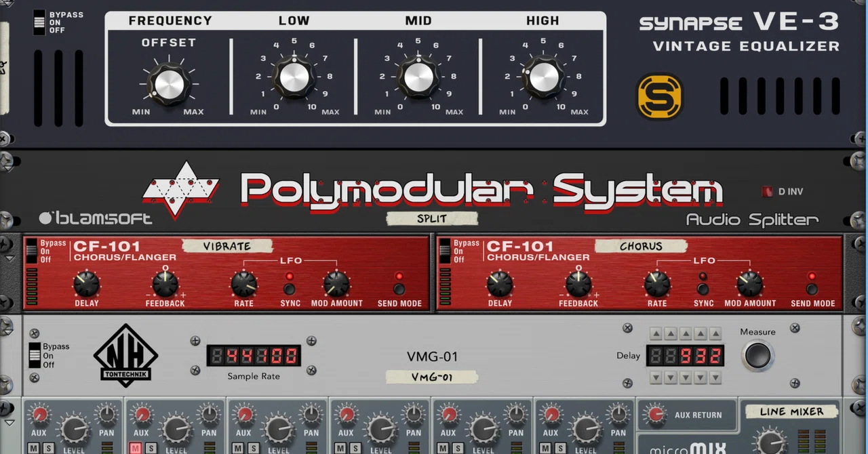Click the Mod Amount knob on VIBRATE CF-101
This screenshot has height=454, width=868.
click(x=336, y=284)
